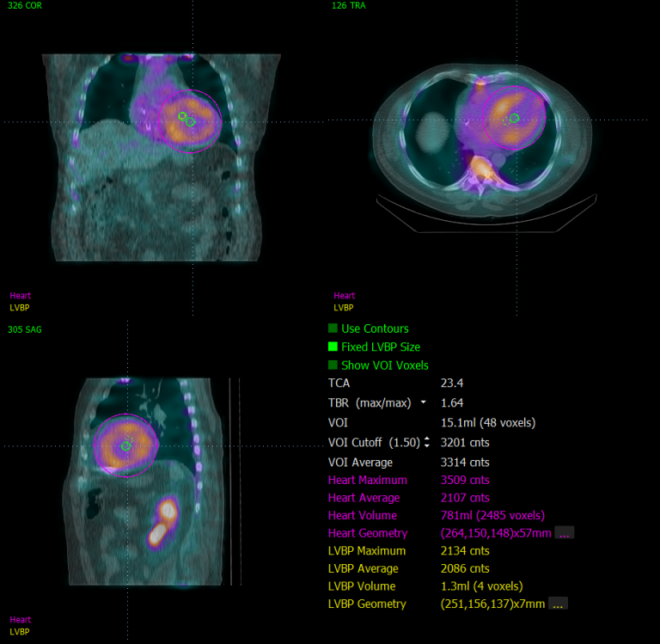660x644 pixels.
Task: Click the green LVBP marker in the sagittal view
Action: tap(125, 445)
